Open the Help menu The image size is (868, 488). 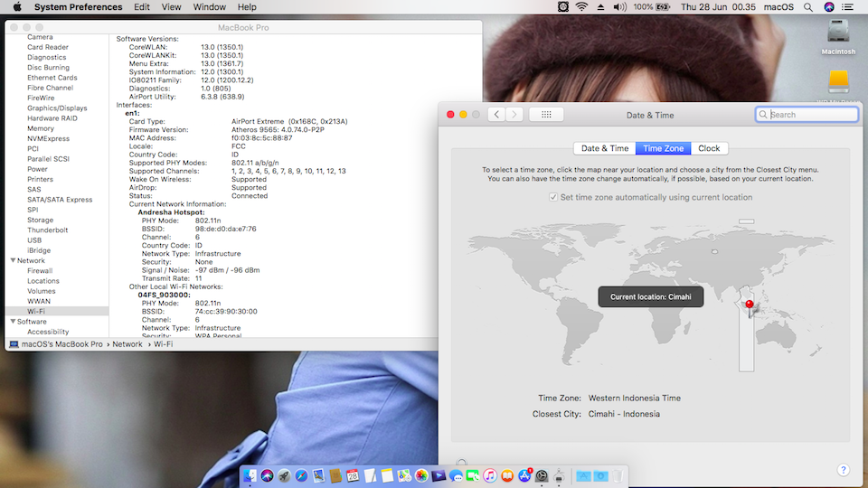pyautogui.click(x=247, y=7)
